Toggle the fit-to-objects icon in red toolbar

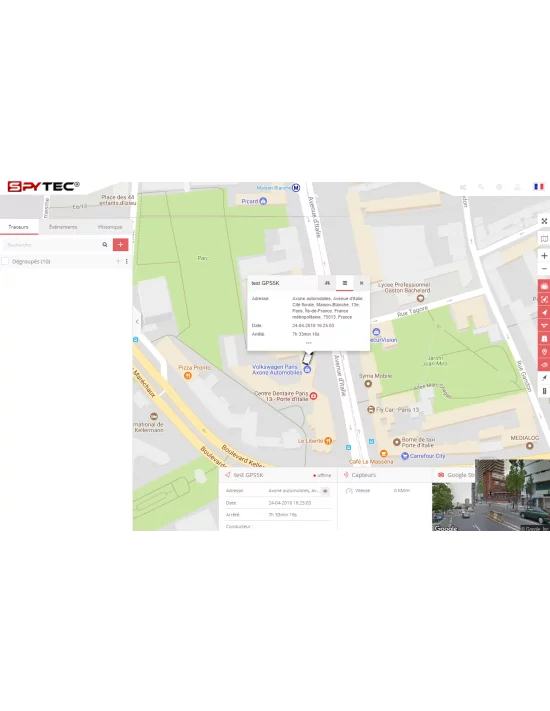(544, 299)
